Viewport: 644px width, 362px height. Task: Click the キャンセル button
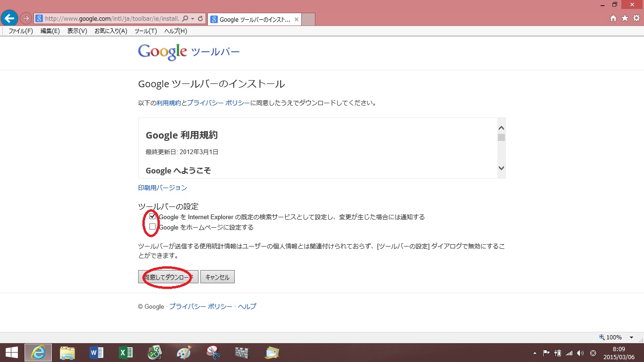217,277
